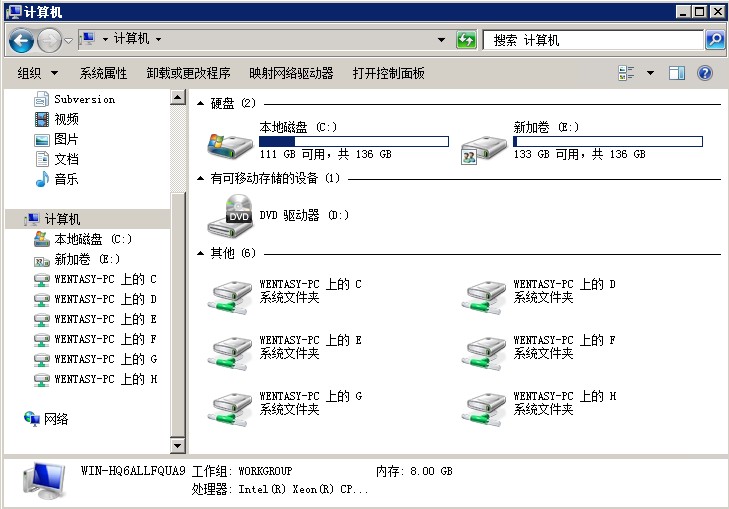Click the C: drive capacity bar

pyautogui.click(x=353, y=141)
